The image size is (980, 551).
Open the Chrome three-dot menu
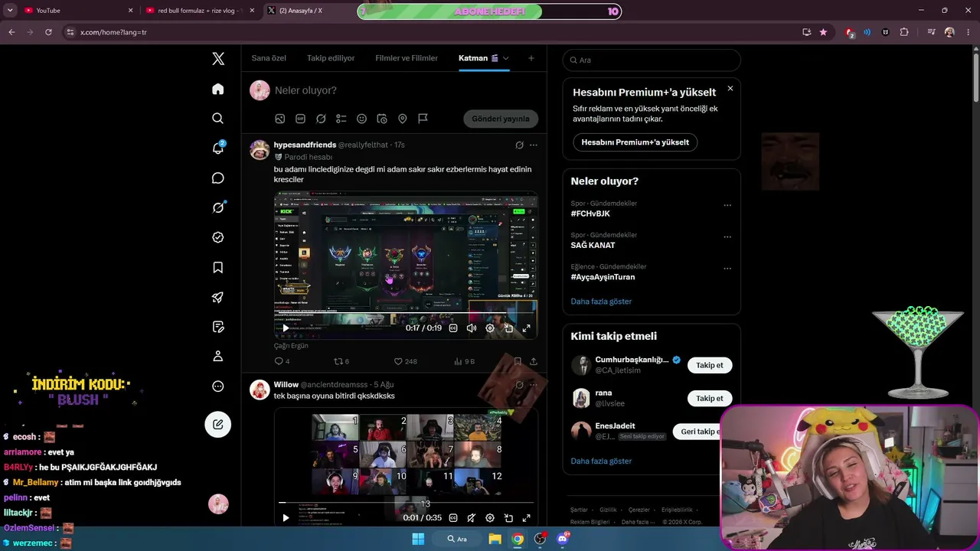pos(968,32)
